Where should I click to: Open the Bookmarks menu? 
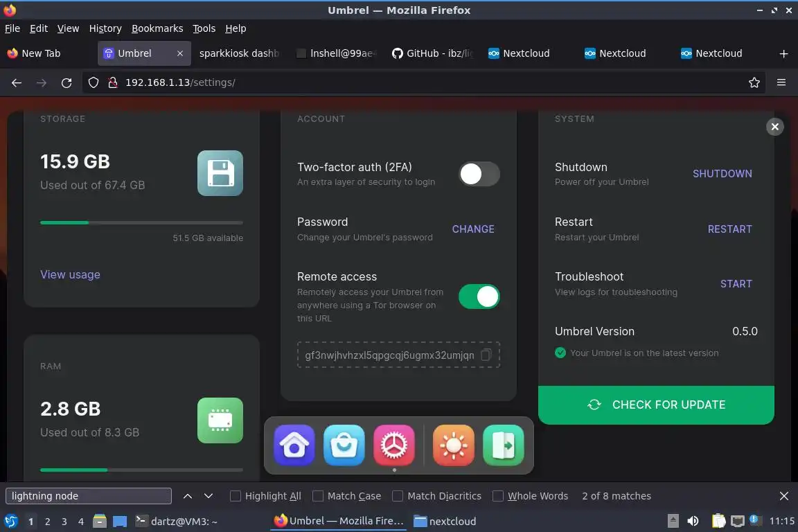tap(157, 28)
